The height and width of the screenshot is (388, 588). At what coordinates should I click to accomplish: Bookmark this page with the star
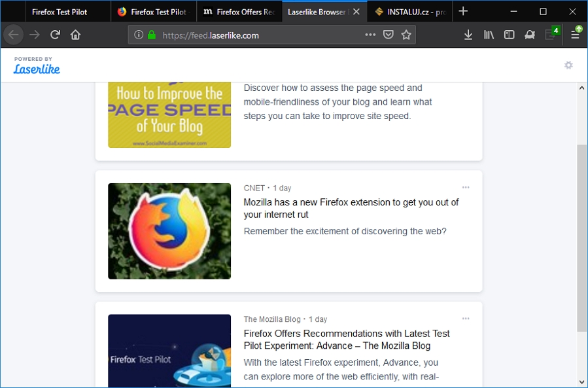click(406, 35)
